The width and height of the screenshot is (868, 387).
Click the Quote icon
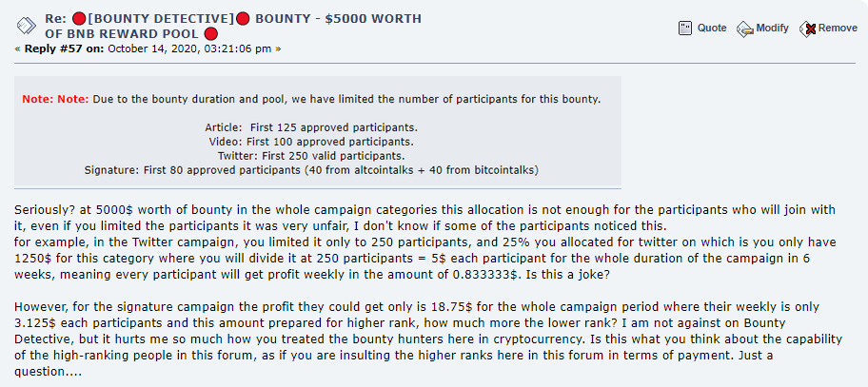(x=685, y=29)
